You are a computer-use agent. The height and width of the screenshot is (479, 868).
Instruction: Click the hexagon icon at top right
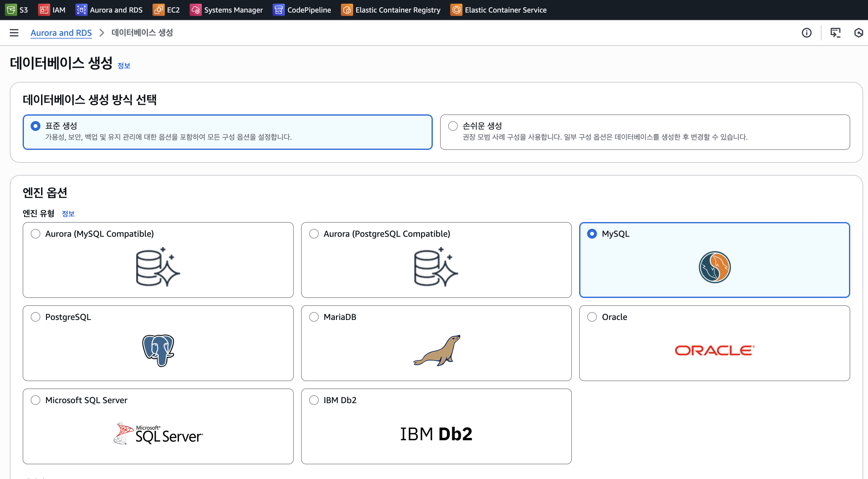(858, 33)
